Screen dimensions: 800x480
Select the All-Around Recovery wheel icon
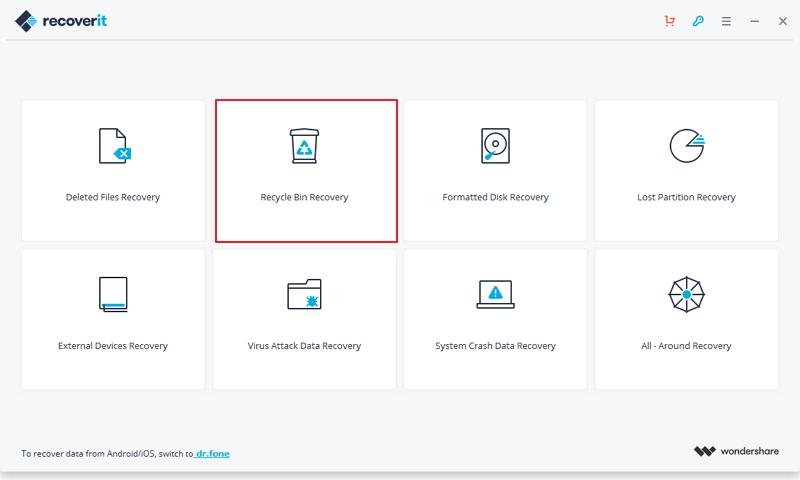pyautogui.click(x=687, y=294)
